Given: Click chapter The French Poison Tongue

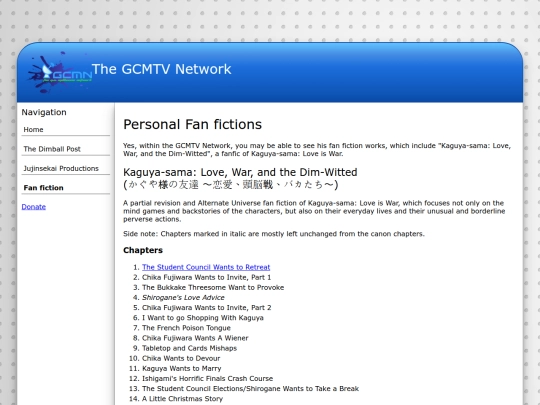Looking at the screenshot, I should 186,328.
